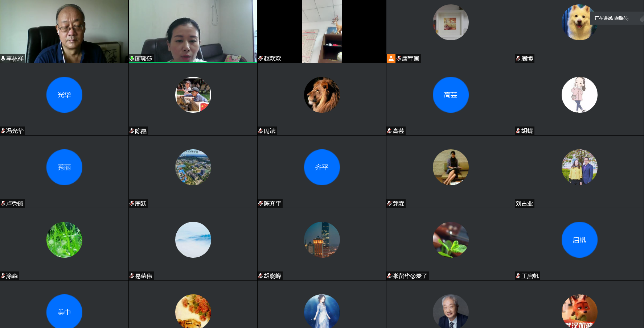Click the 刘占业 name label
Viewport: 644px width, 328px height.
525,203
